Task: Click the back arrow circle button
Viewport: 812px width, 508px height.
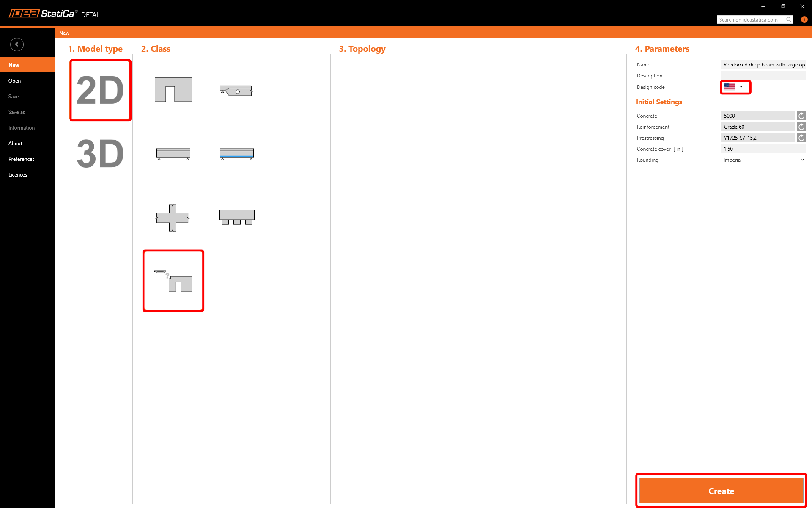Action: [17, 44]
